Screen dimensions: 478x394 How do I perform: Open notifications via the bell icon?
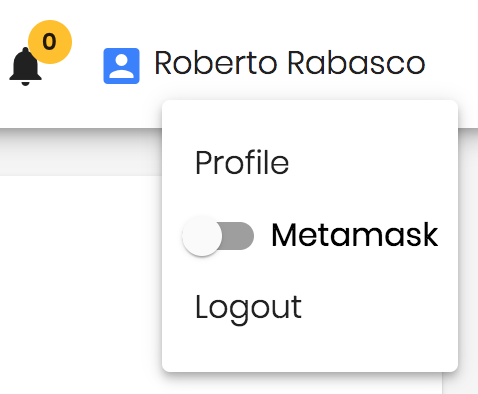coord(25,66)
